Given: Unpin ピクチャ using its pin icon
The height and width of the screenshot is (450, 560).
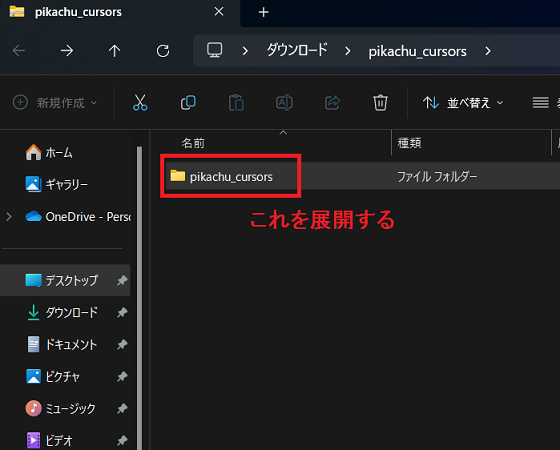Looking at the screenshot, I should point(122,376).
